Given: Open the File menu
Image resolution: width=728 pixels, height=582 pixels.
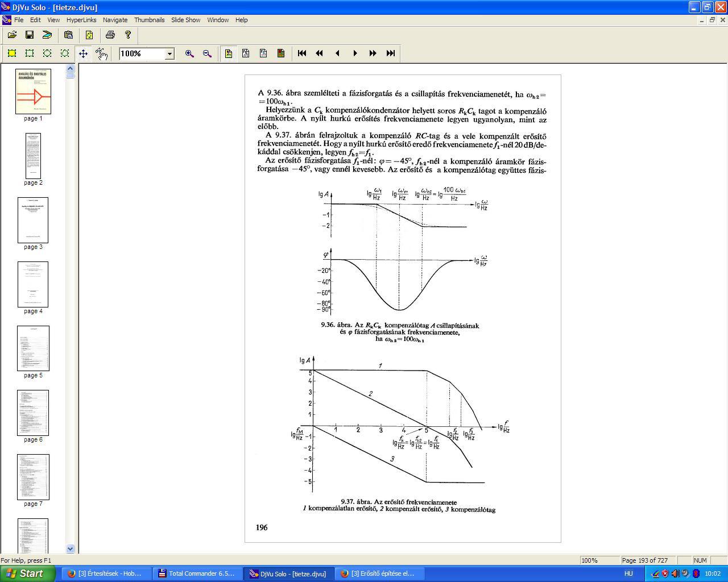Looking at the screenshot, I should (19, 20).
